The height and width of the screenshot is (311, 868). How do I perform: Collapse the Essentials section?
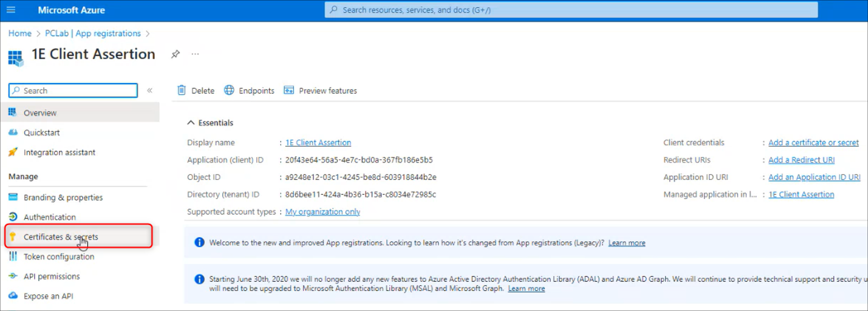pyautogui.click(x=191, y=123)
